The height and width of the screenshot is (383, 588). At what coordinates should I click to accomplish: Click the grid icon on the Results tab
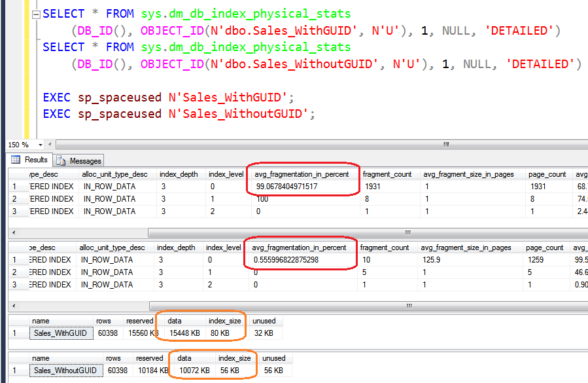coord(14,160)
